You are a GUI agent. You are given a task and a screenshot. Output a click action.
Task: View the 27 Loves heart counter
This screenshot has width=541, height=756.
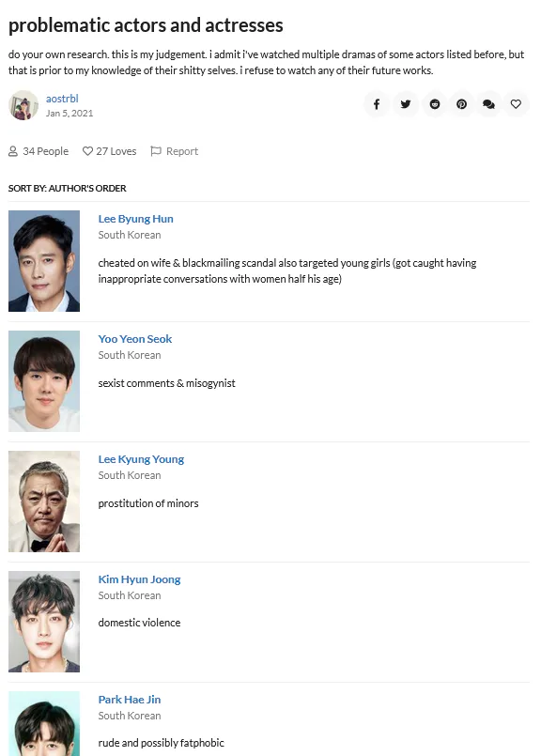pyautogui.click(x=110, y=151)
